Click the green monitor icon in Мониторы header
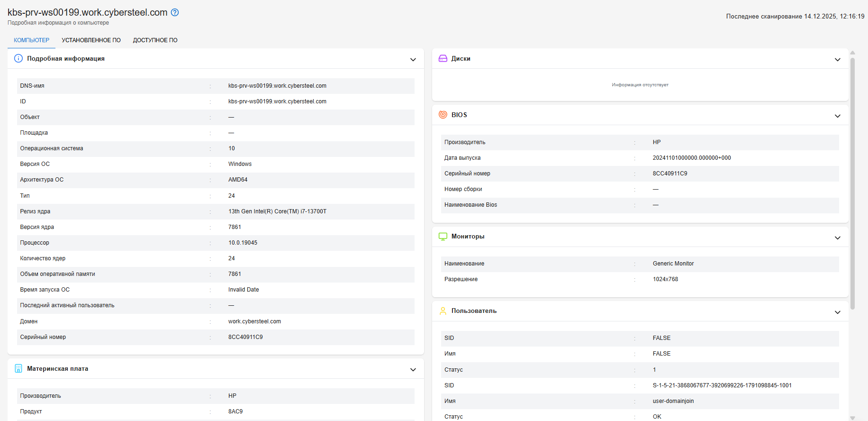Screen dimensions: 868x421 (x=443, y=237)
